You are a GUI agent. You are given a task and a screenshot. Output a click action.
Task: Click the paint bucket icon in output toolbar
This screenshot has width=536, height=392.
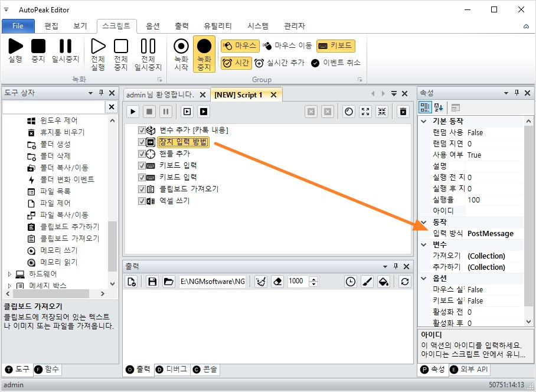click(384, 282)
